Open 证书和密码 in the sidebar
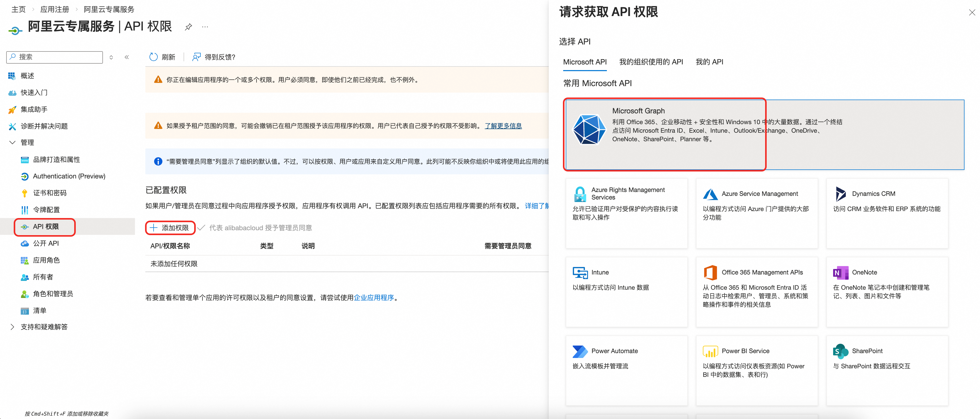 [x=49, y=193]
